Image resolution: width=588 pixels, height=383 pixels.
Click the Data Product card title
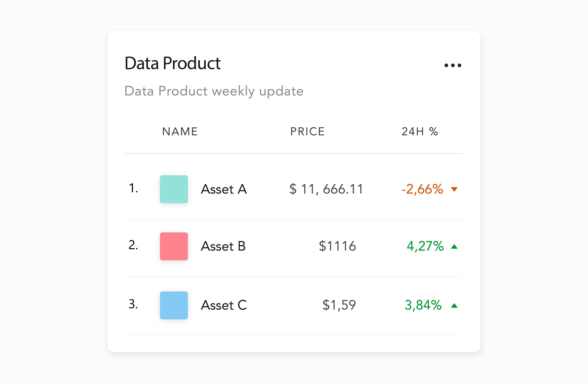pyautogui.click(x=172, y=63)
